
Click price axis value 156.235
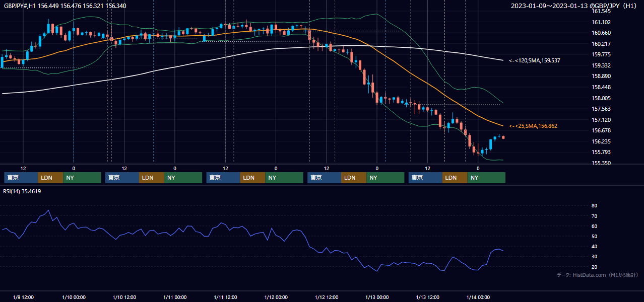pos(601,141)
